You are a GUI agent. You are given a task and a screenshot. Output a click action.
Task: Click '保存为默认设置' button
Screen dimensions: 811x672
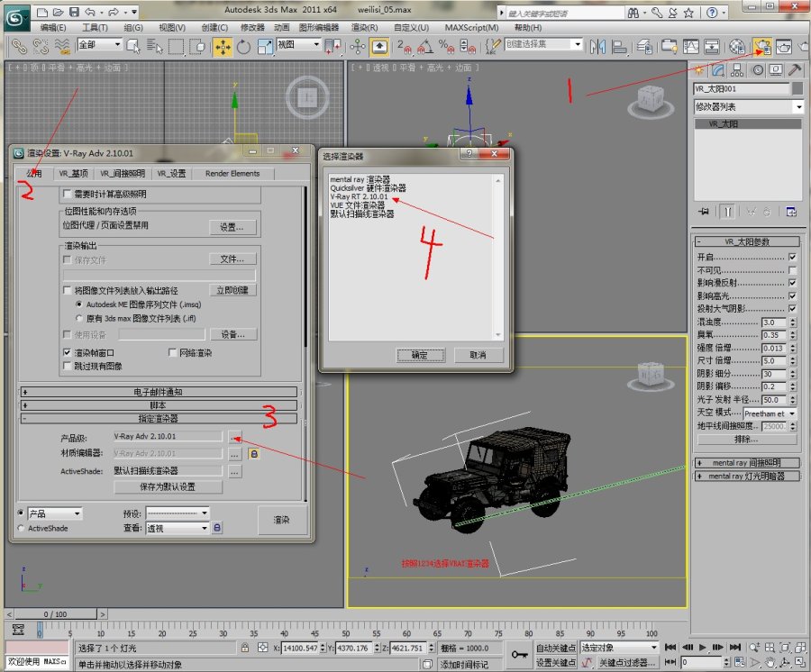point(169,487)
